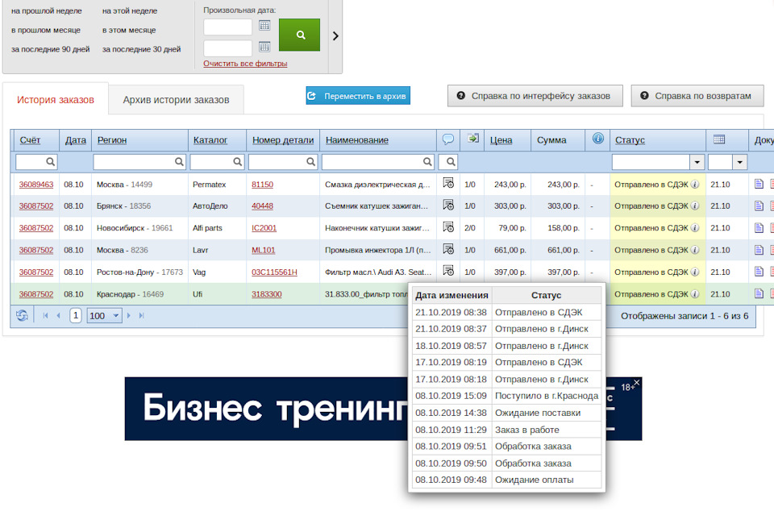Open the Статус filter dropdown
This screenshot has width=774, height=532.
tap(697, 162)
